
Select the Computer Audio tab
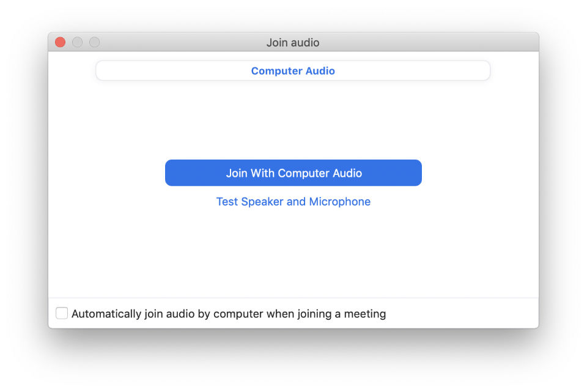point(293,71)
